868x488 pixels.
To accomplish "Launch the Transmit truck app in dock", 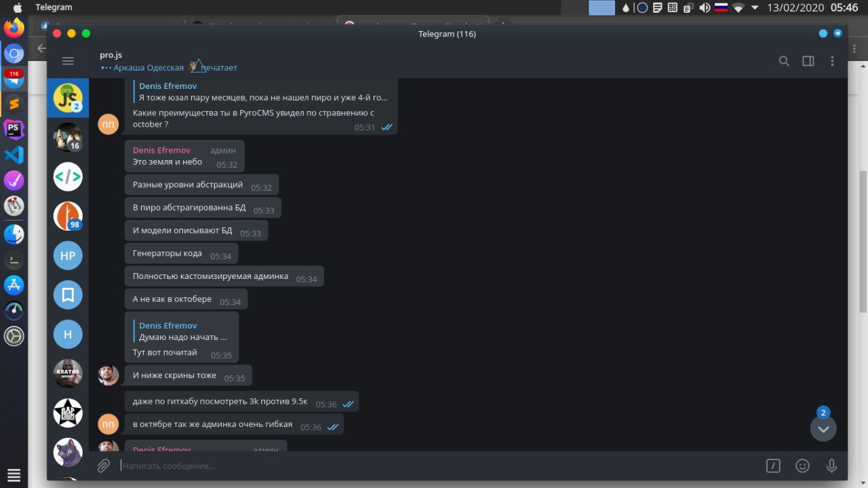I will (x=14, y=206).
